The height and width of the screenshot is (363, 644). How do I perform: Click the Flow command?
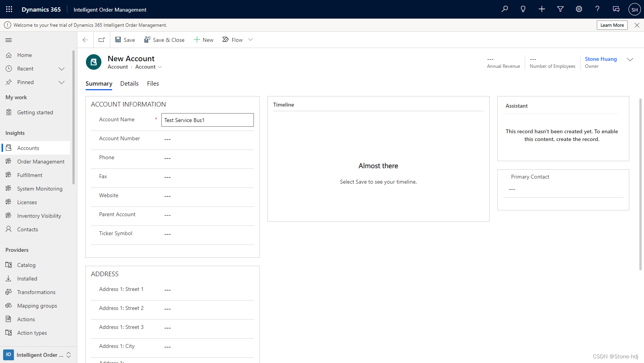click(x=233, y=40)
